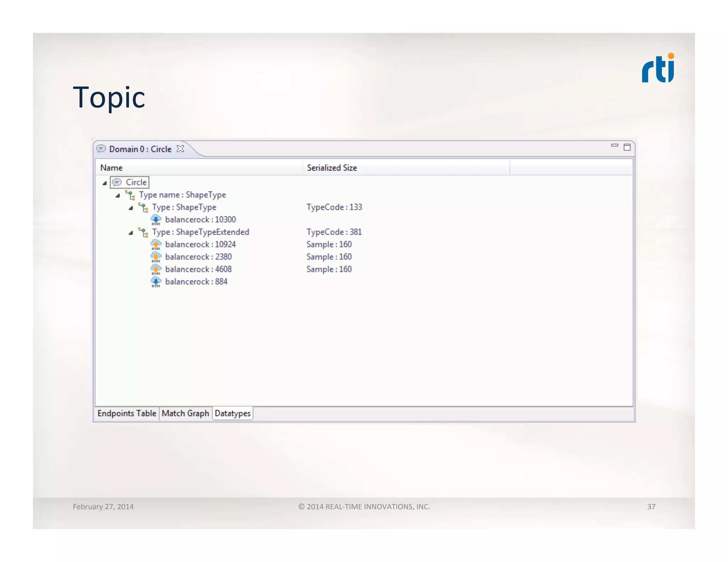Collapse the 'Type : ShapeTypeExtended' node

pyautogui.click(x=131, y=233)
